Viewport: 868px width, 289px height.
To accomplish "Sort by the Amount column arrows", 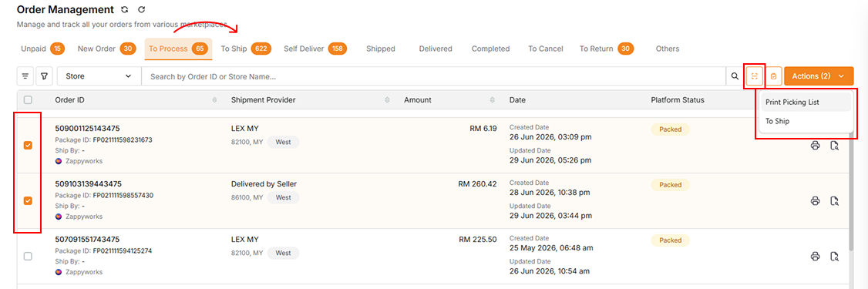I will pos(492,100).
